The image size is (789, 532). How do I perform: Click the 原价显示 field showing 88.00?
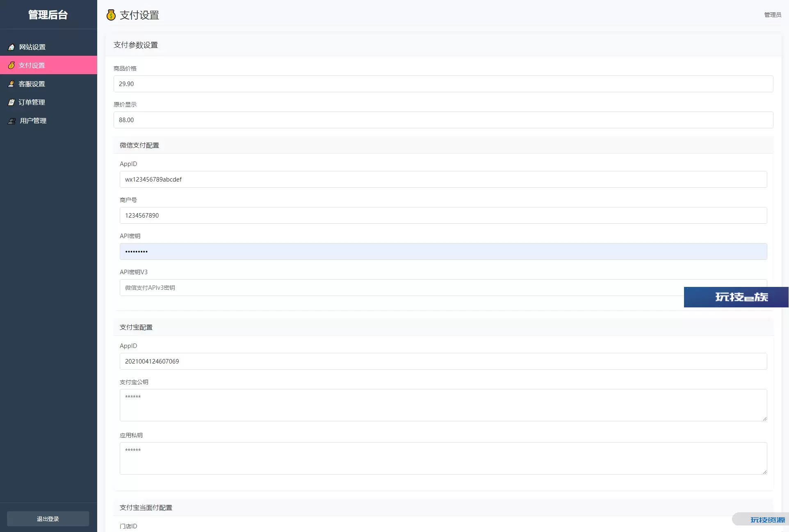click(443, 120)
